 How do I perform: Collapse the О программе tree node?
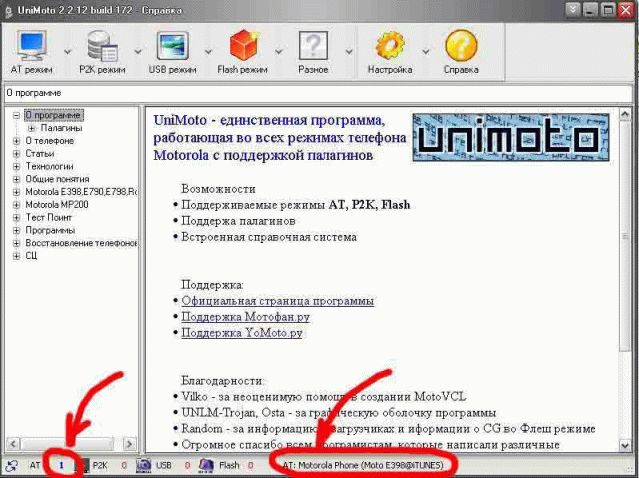16,115
